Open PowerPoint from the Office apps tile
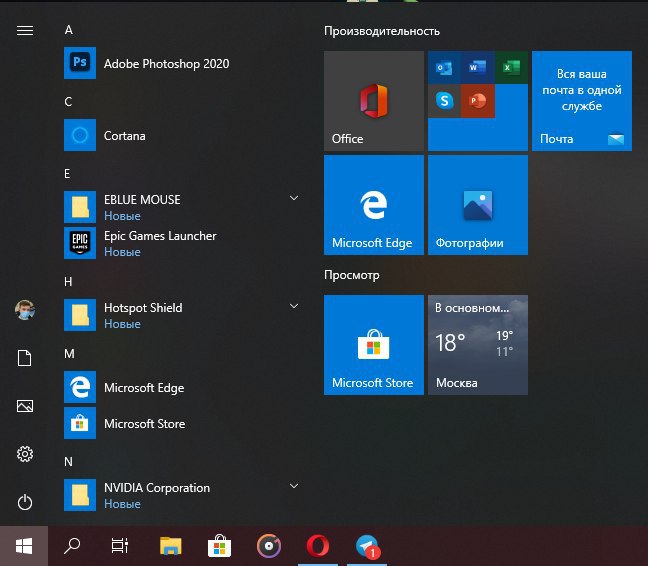 tap(478, 101)
